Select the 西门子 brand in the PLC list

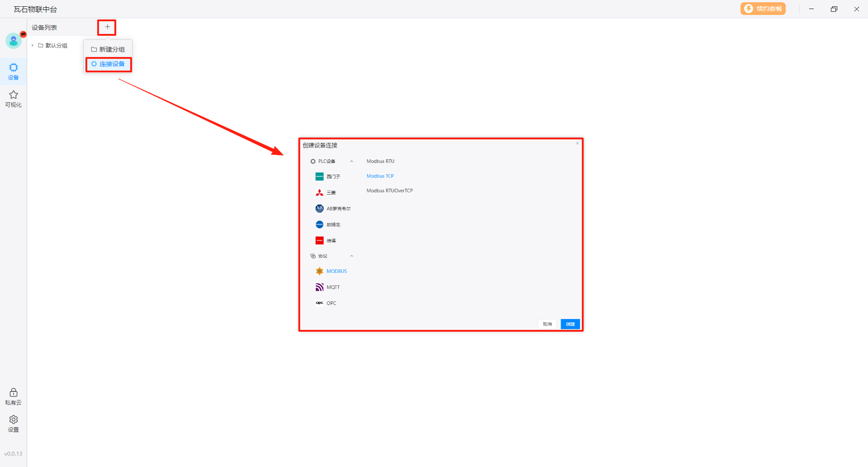(x=333, y=176)
